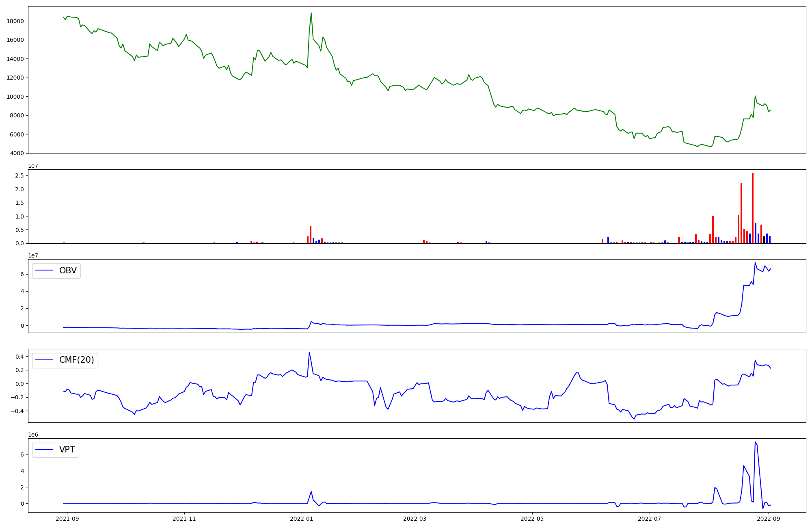Viewport: 812px width, 528px height.
Task: Click the blue line sample in VPT legend
Action: [45, 450]
